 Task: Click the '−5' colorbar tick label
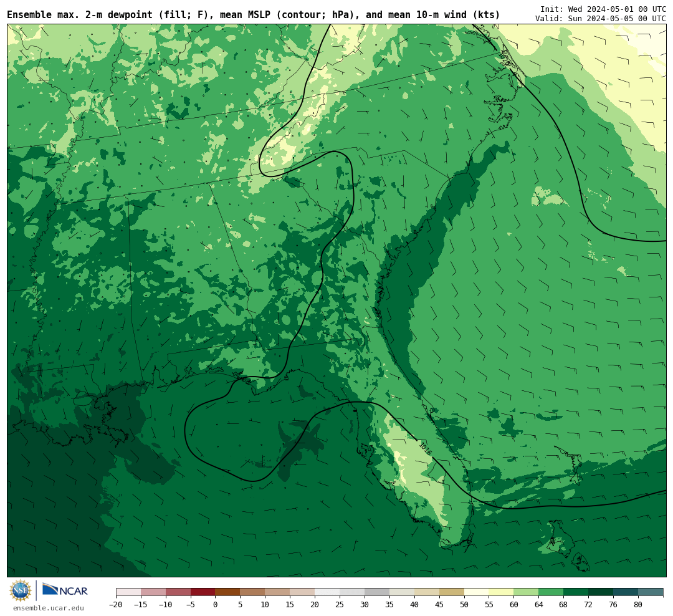click(x=191, y=605)
